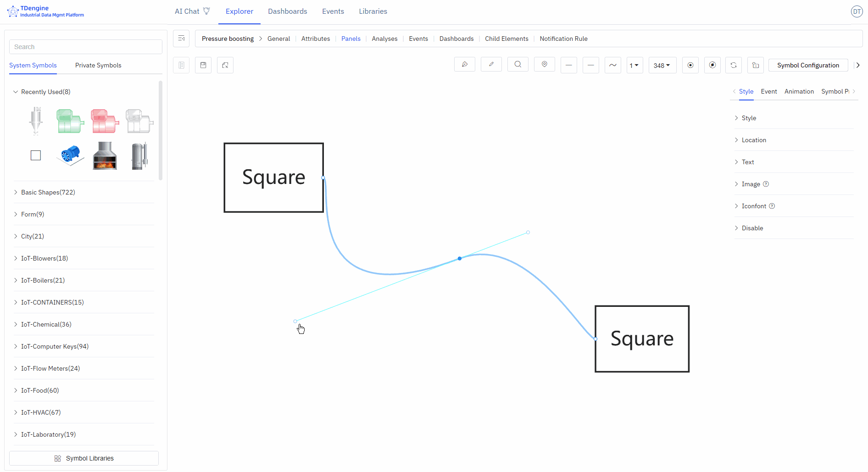Screen dimensions: 868x472
Task: Pick the blue motor symbol thumbnail
Action: pos(70,155)
